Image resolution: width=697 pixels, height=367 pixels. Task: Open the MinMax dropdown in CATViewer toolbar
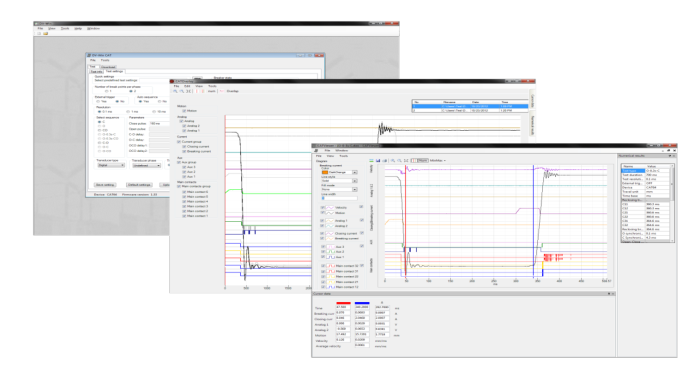click(437, 160)
